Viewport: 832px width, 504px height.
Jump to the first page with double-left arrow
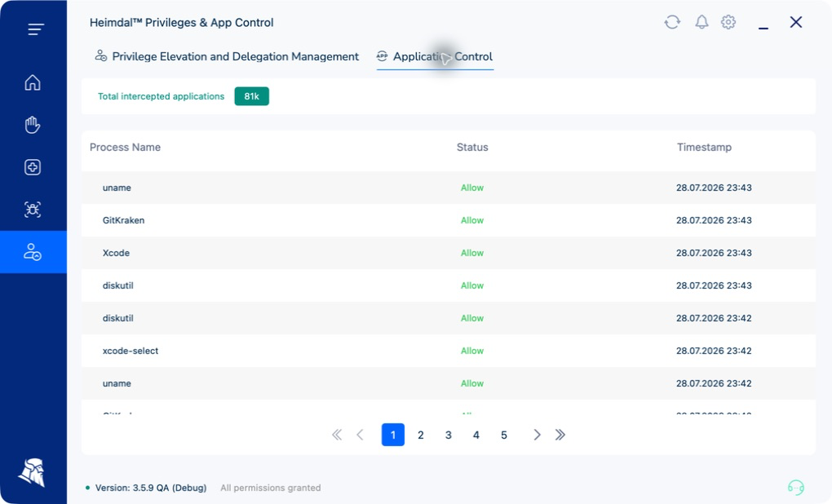pos(337,435)
